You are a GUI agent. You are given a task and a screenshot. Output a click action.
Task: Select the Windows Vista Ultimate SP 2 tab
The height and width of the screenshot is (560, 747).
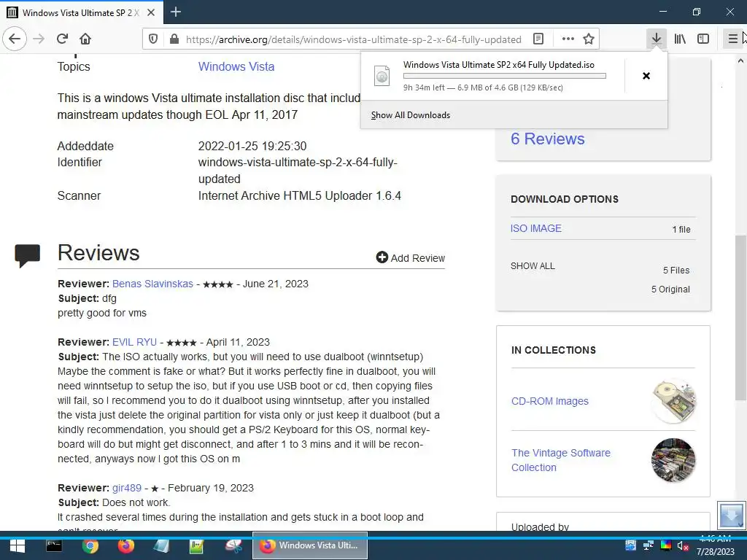(82, 12)
